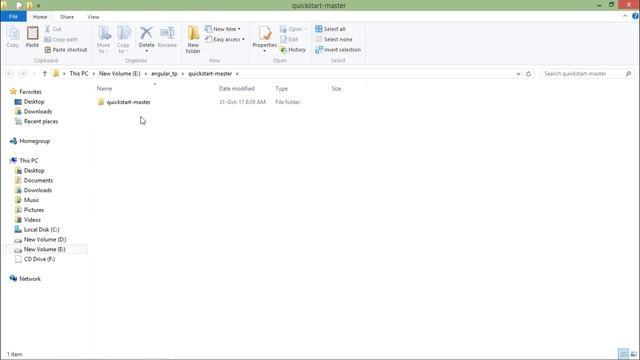This screenshot has width=640, height=360.
Task: Click the Properties icon
Action: (264, 33)
